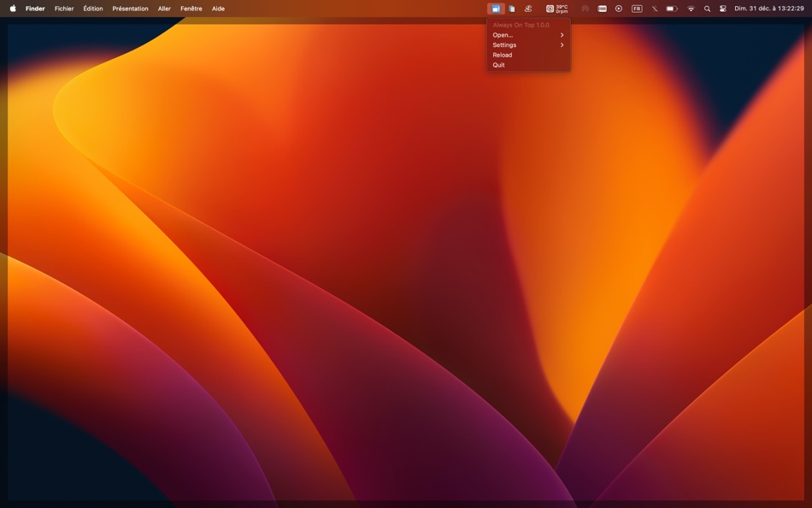This screenshot has width=812, height=508.
Task: Click the screen recording menu bar icon
Action: point(619,8)
